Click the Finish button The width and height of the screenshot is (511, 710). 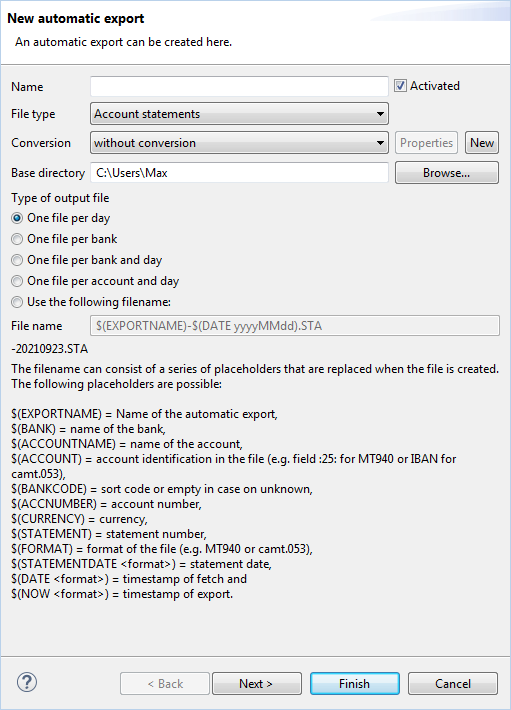[355, 683]
